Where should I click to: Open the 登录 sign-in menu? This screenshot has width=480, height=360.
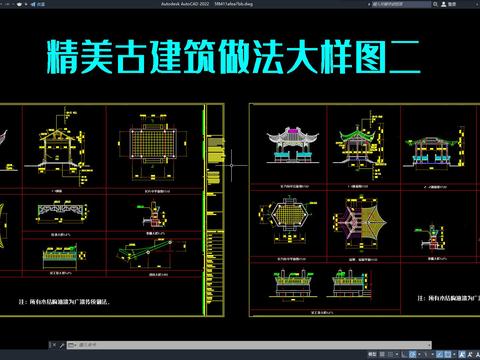[452, 4]
